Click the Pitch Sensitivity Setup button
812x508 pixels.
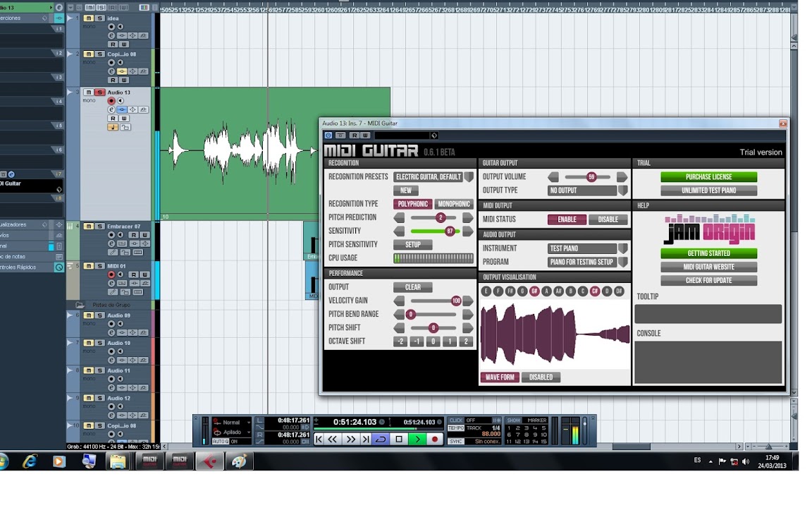pyautogui.click(x=412, y=245)
